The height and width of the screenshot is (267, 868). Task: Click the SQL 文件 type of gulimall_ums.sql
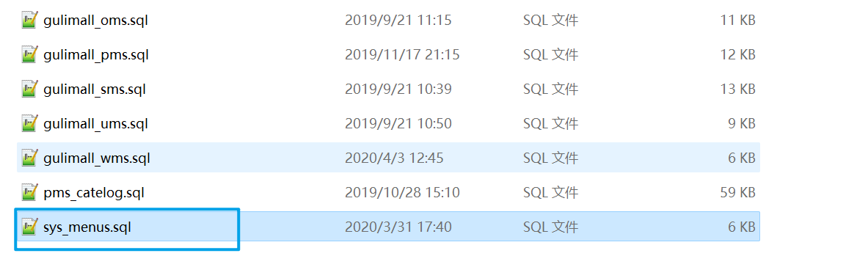click(x=551, y=124)
